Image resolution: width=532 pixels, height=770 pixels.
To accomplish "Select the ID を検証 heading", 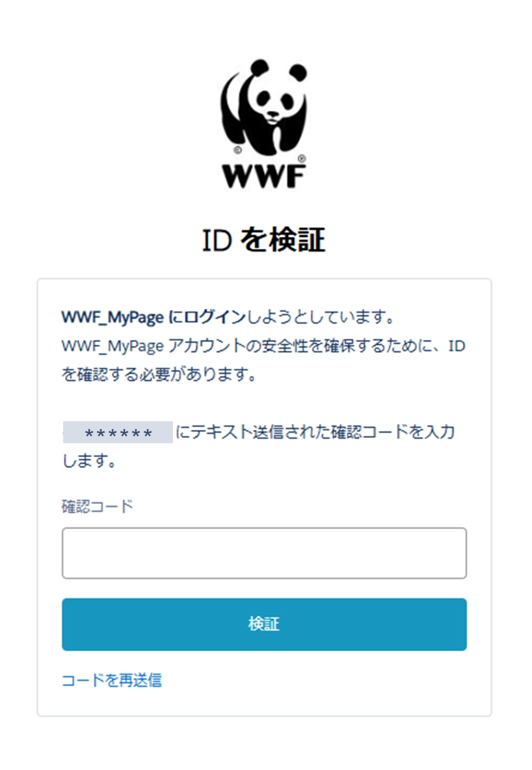I will pyautogui.click(x=264, y=240).
